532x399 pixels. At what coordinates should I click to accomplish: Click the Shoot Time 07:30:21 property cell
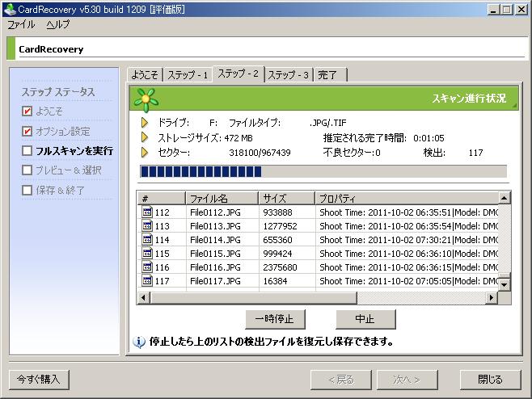[408, 240]
